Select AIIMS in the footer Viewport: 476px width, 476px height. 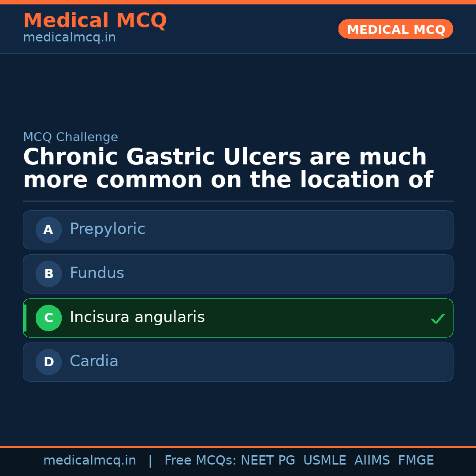click(372, 461)
